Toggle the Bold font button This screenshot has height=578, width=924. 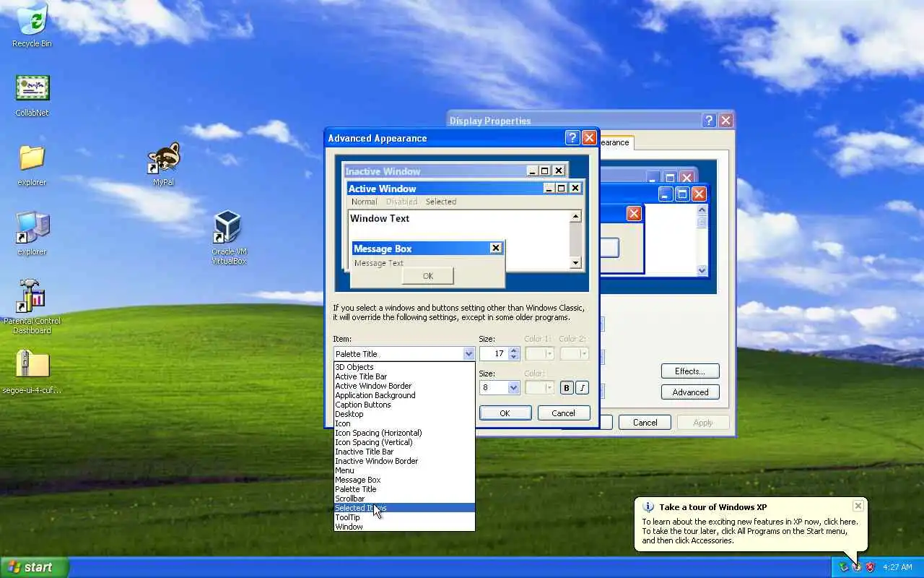tap(567, 388)
